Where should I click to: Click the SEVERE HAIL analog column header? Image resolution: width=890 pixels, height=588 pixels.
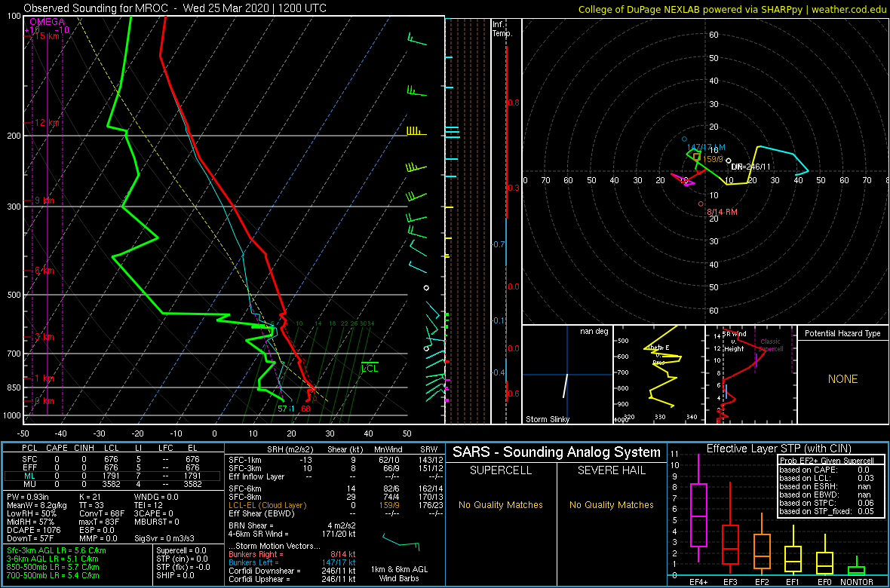pyautogui.click(x=611, y=471)
